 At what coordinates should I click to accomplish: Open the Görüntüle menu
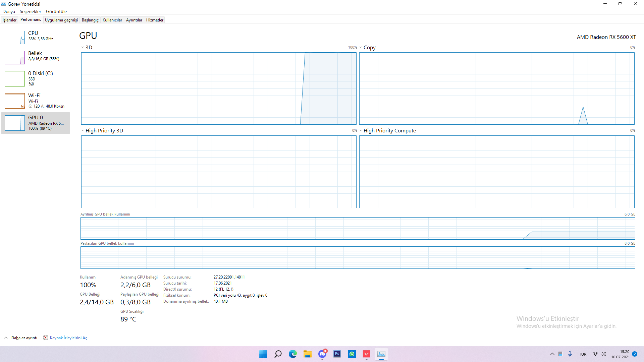pyautogui.click(x=56, y=11)
